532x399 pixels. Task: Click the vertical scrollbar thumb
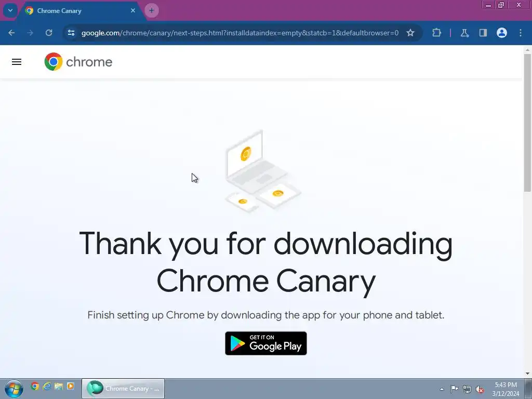[x=527, y=122]
